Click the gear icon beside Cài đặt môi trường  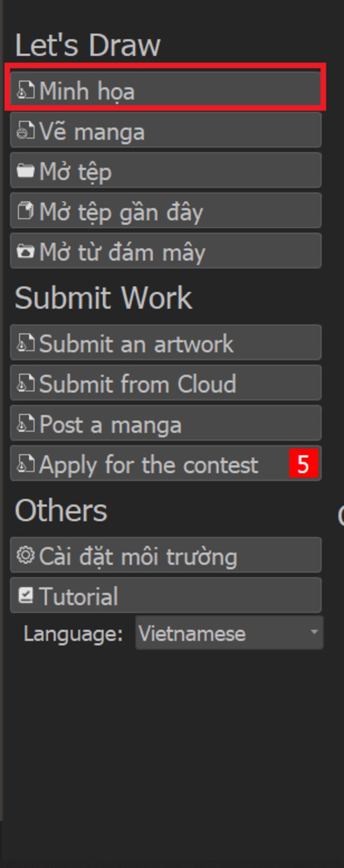coord(26,555)
